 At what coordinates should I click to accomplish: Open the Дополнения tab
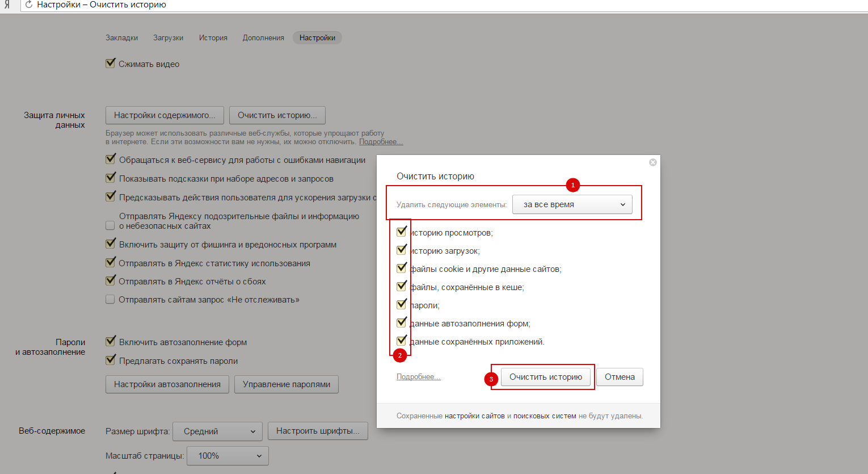[x=263, y=37]
